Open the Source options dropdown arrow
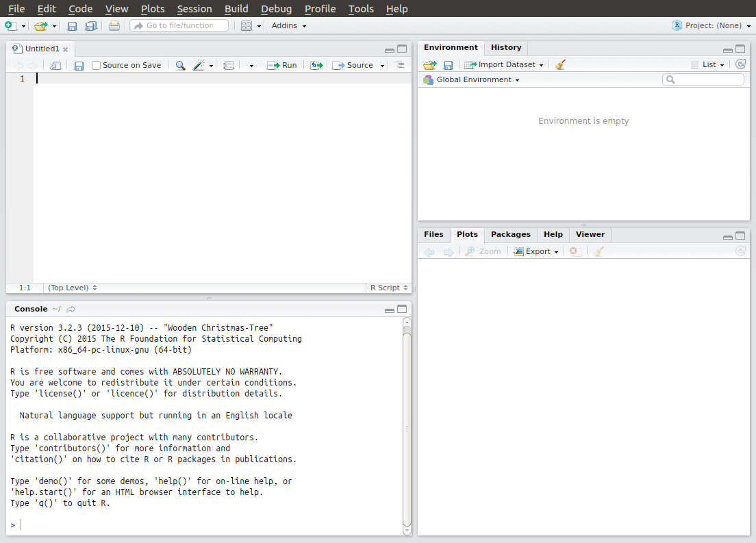 click(x=382, y=66)
